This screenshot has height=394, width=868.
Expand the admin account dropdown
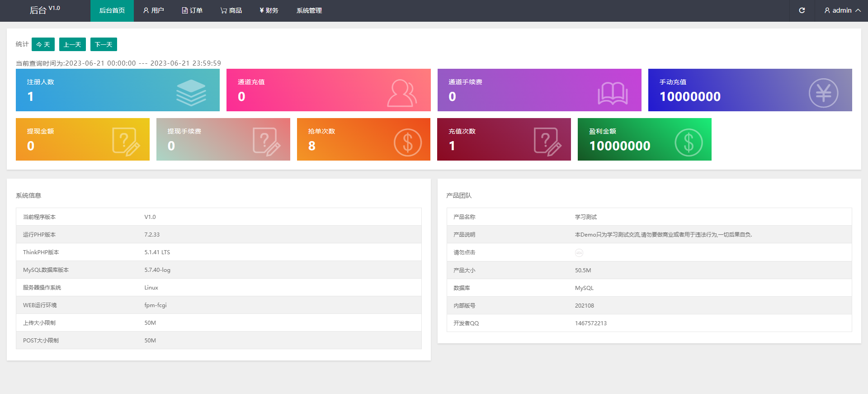pos(842,10)
